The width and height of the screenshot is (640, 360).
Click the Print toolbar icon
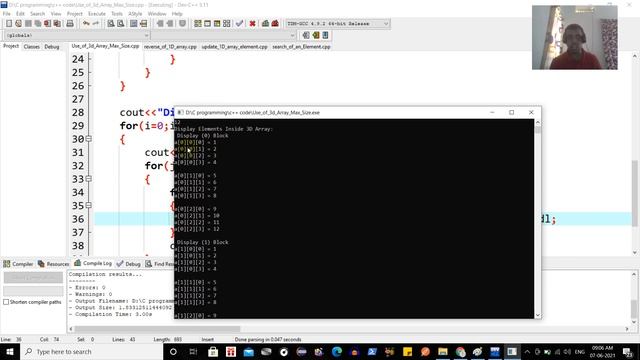[x=70, y=24]
